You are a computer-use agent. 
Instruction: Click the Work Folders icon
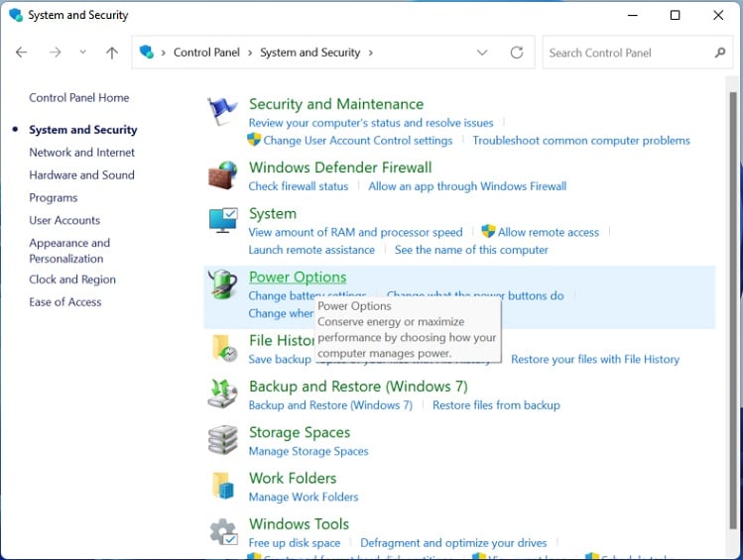click(223, 486)
